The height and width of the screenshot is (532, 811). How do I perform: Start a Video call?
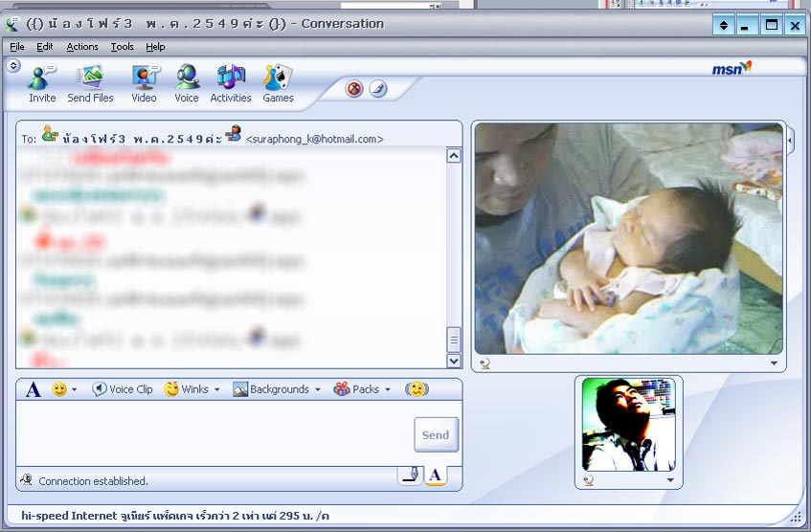point(145,80)
